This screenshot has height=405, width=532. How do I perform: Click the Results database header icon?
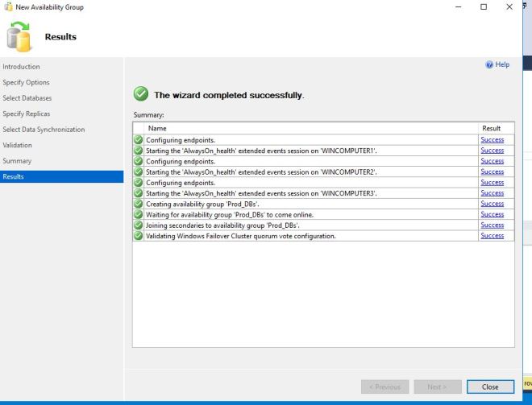20,36
